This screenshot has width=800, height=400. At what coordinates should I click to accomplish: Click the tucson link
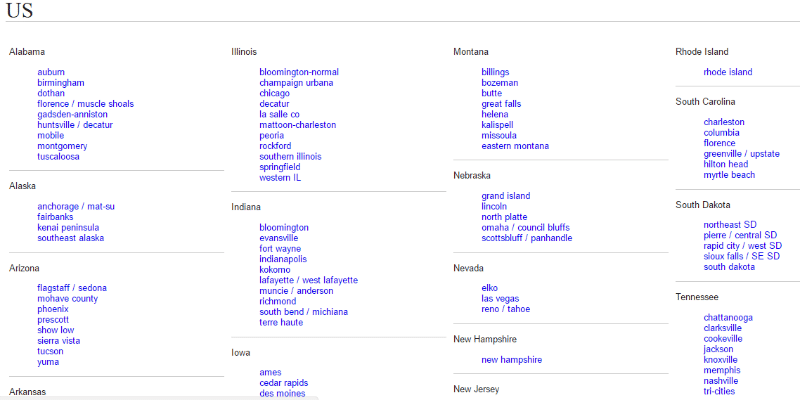coord(50,351)
